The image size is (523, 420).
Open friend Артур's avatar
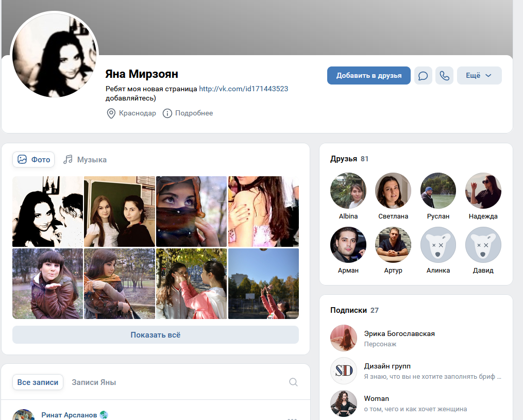pos(393,245)
